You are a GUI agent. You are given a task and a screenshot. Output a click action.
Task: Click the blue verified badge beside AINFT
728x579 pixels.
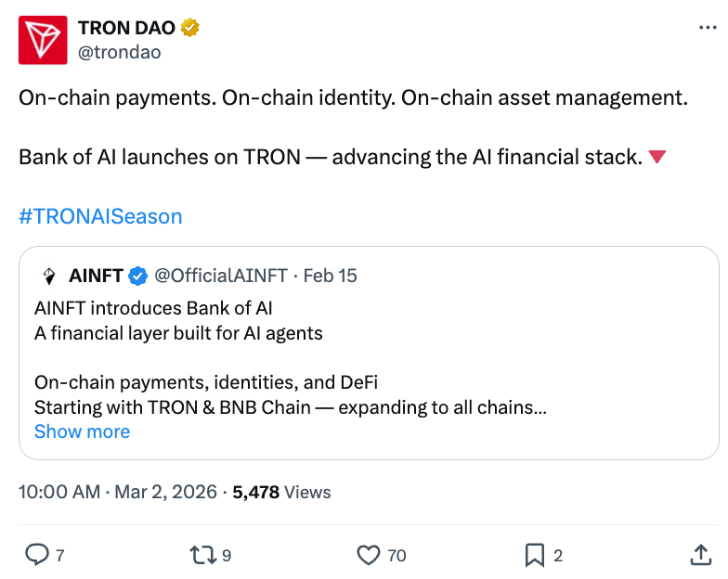tap(137, 276)
